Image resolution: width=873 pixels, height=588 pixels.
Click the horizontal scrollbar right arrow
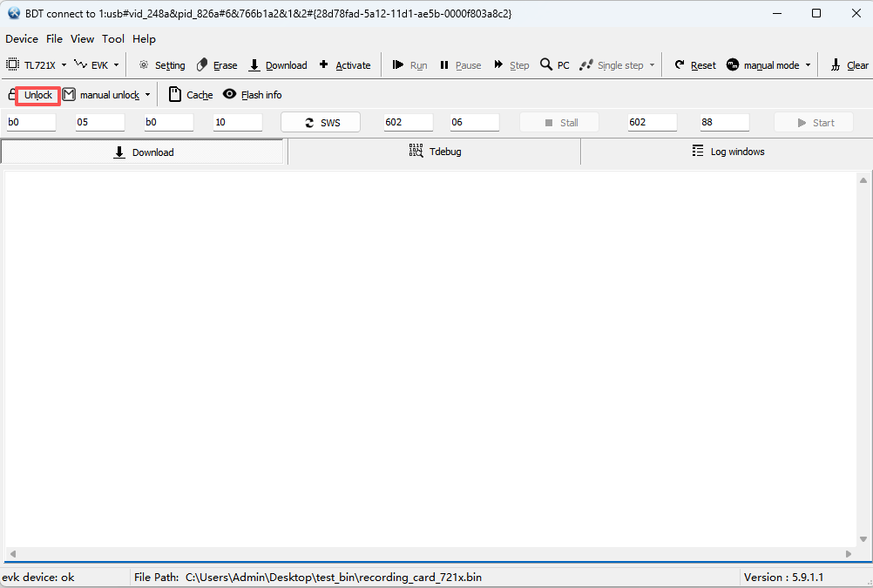[x=849, y=554]
